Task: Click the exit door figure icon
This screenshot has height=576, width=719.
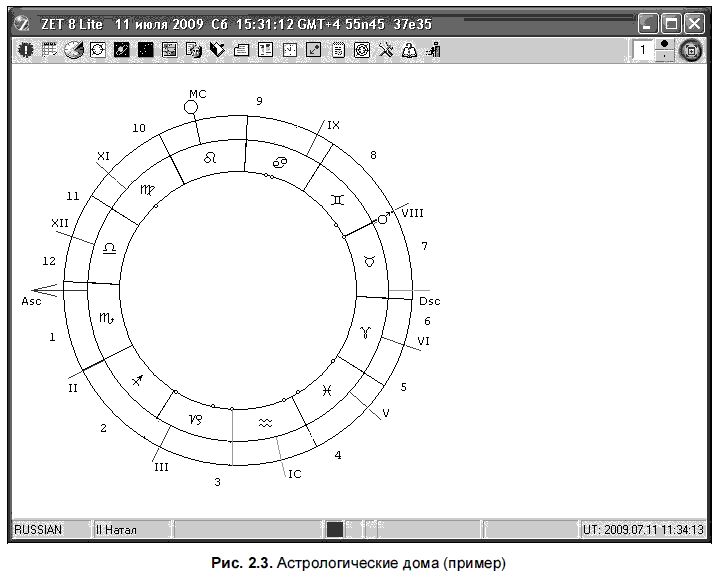Action: click(x=433, y=50)
